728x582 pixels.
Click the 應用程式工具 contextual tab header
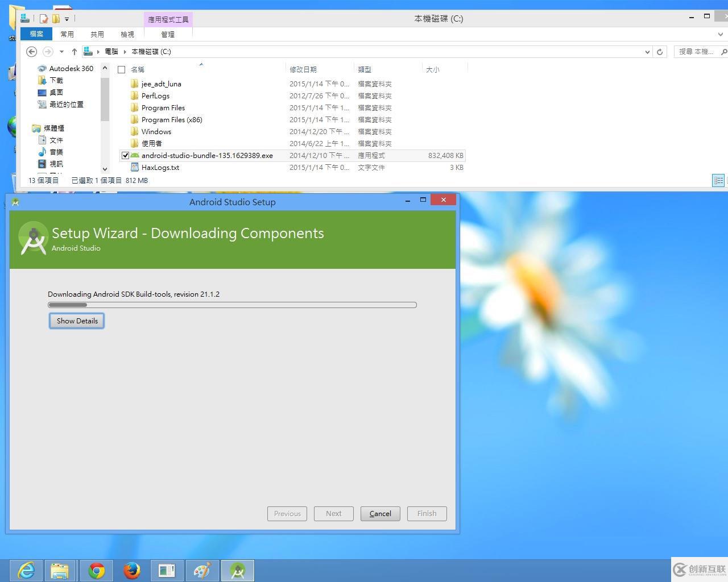tap(168, 19)
